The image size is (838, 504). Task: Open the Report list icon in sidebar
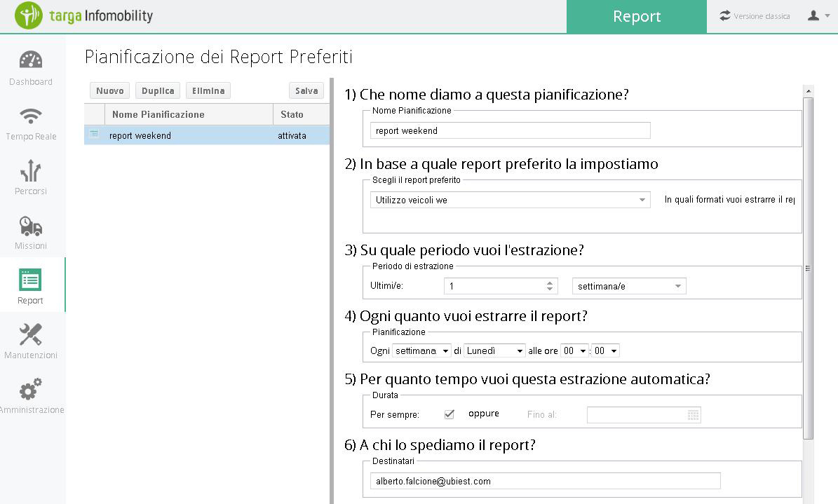(30, 280)
